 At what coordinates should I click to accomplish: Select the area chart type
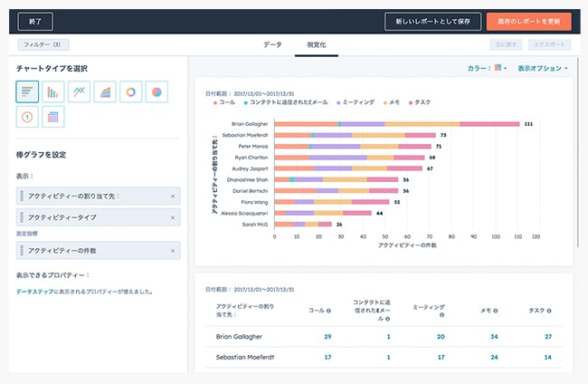pyautogui.click(x=105, y=91)
